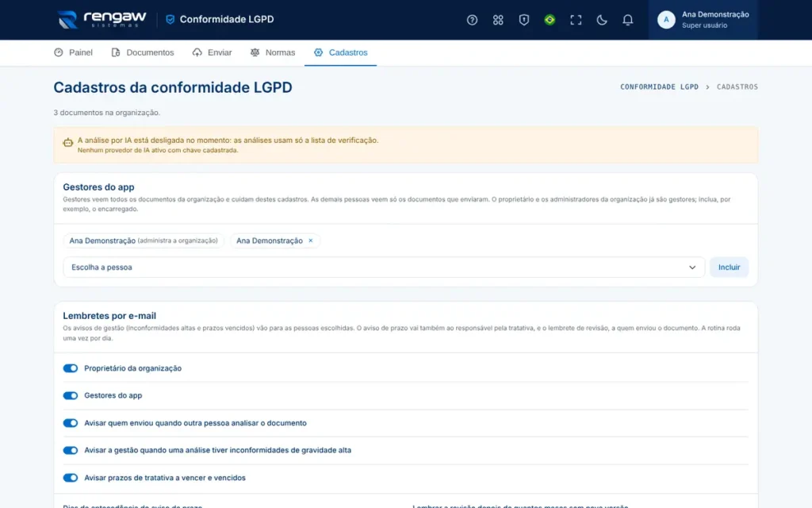
Task: Switch to dark mode with moon icon
Action: pyautogui.click(x=601, y=20)
